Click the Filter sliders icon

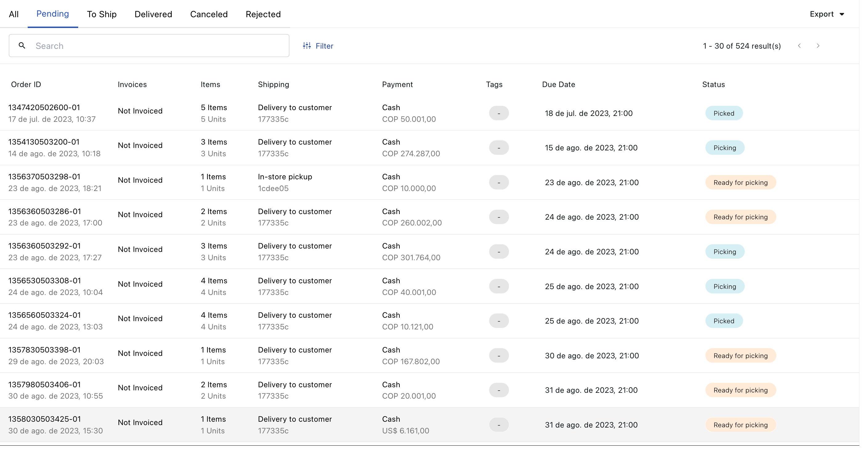307,46
